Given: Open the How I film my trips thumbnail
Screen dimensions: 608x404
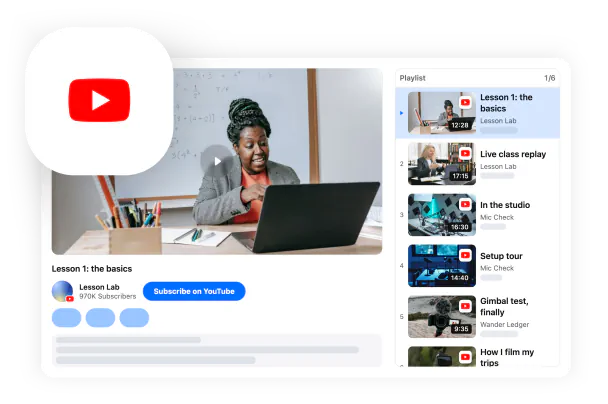Looking at the screenshot, I should point(442,356).
